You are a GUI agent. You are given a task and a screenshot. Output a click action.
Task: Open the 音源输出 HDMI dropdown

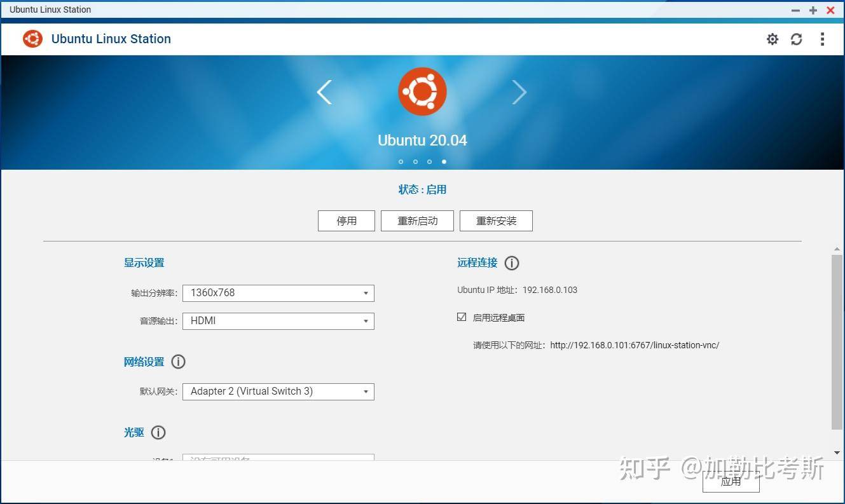point(278,321)
